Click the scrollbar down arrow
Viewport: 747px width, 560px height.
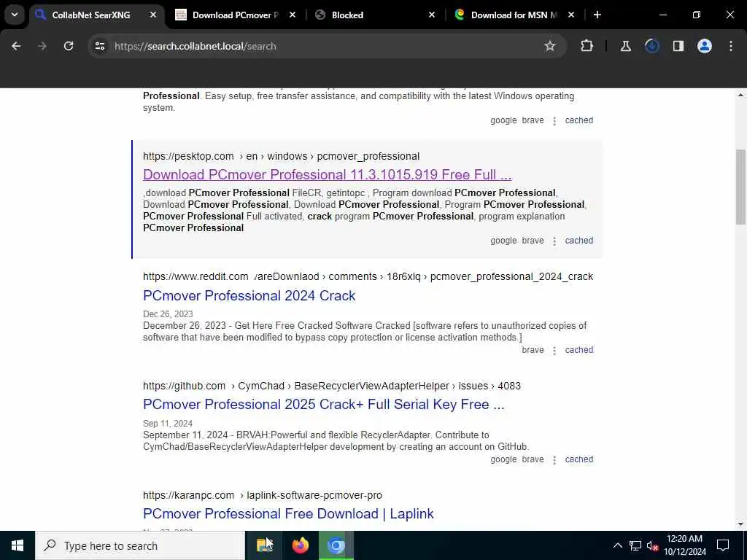click(740, 524)
